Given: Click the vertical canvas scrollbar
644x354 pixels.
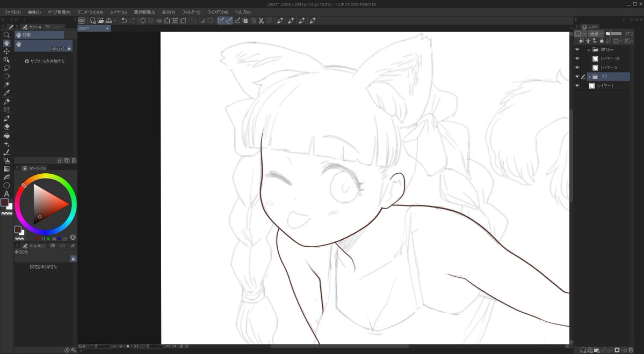Looking at the screenshot, I should click(x=571, y=156).
